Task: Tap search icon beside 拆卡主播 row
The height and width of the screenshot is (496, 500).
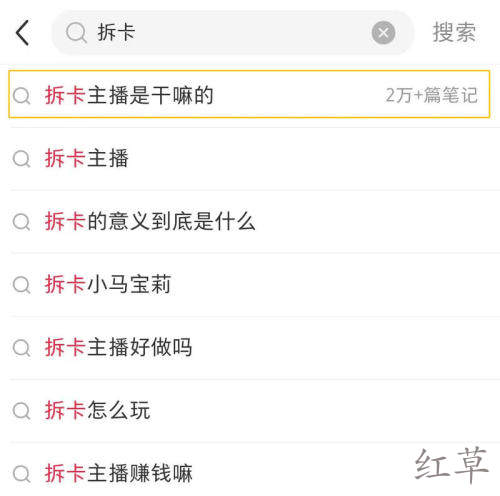Action: [22, 159]
